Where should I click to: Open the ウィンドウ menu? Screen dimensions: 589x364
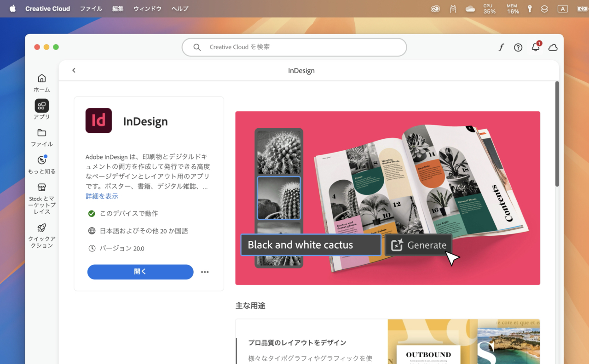(x=148, y=9)
